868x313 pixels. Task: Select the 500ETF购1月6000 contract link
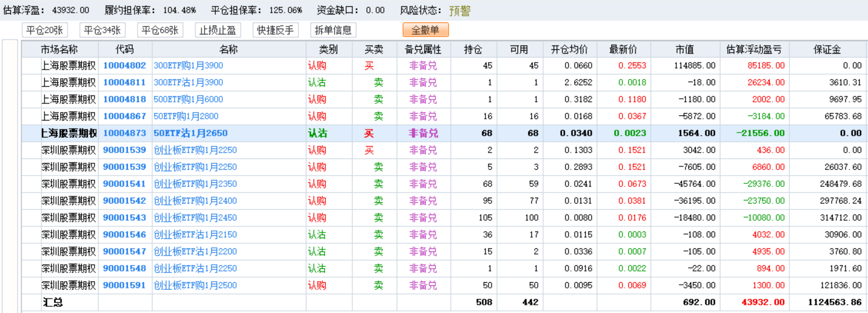click(188, 99)
